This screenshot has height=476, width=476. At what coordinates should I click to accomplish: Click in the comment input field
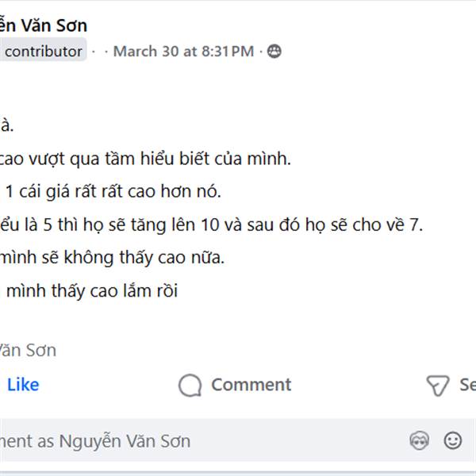pos(198,440)
